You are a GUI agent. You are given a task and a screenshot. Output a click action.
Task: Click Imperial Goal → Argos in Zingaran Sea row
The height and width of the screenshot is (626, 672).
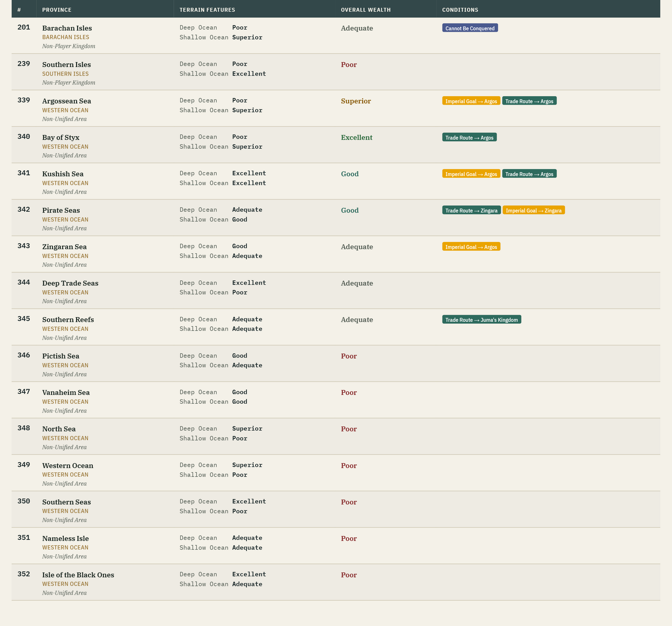(x=471, y=247)
